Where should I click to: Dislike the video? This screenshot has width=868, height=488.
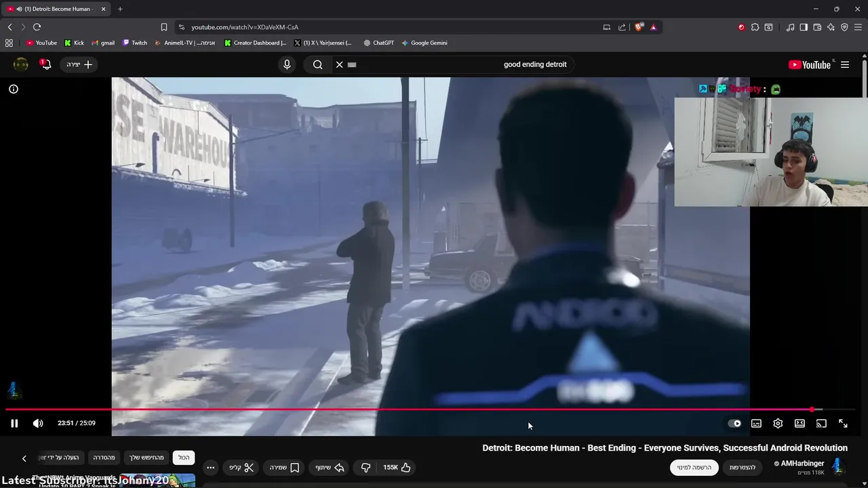pos(366,468)
